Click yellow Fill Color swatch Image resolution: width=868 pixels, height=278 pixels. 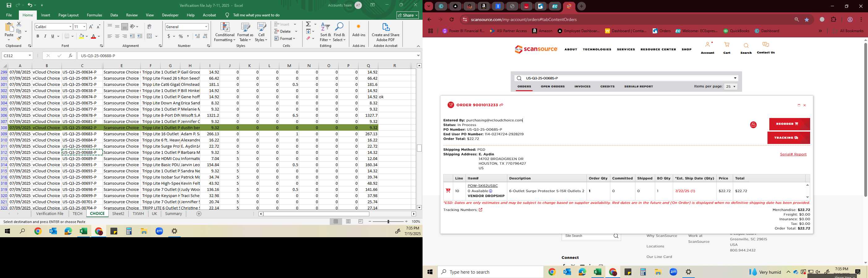pos(82,36)
